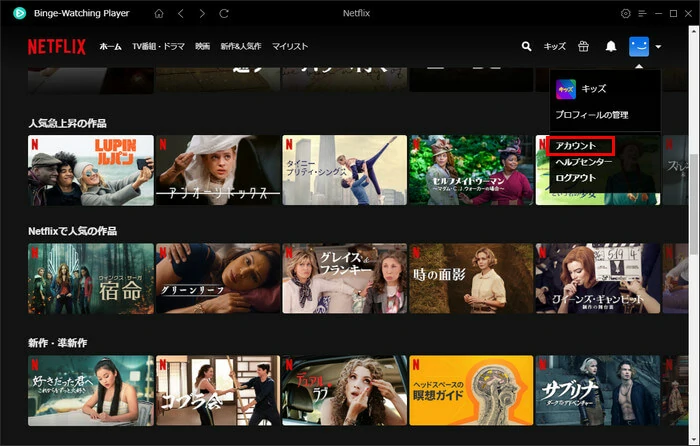Viewport: 700px width, 446px height.
Task: Open the ヘッドスペースの瞑想ガイド thumbnail
Action: (471, 391)
